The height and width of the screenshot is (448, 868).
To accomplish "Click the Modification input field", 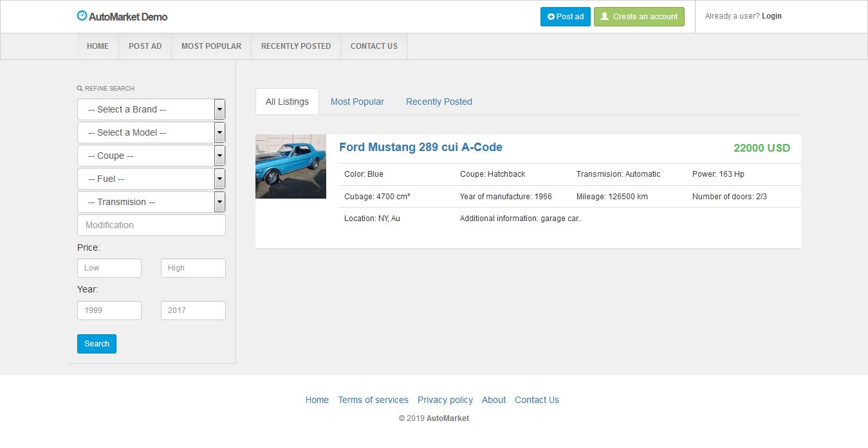I will [151, 225].
